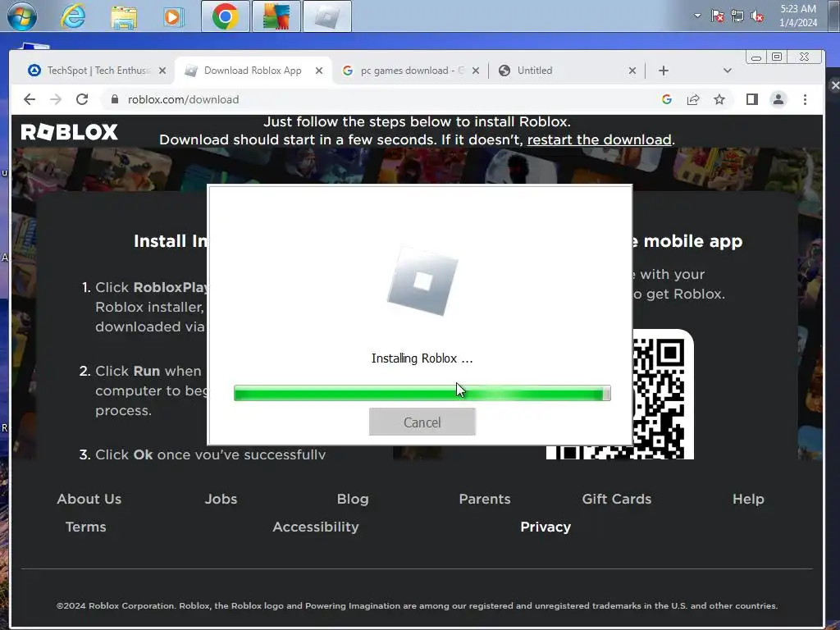Click the Installing Roblox progress bar
The width and height of the screenshot is (840, 630).
422,393
